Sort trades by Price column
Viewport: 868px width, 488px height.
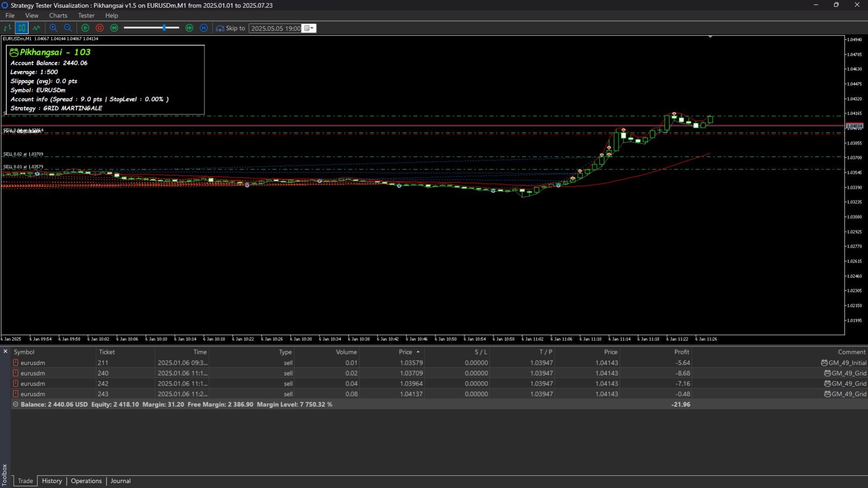(409, 352)
